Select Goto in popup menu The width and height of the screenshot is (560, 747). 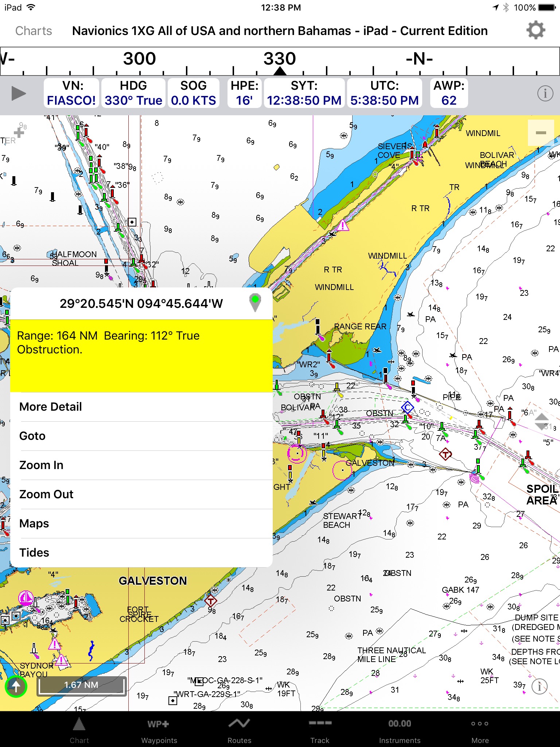(x=141, y=436)
